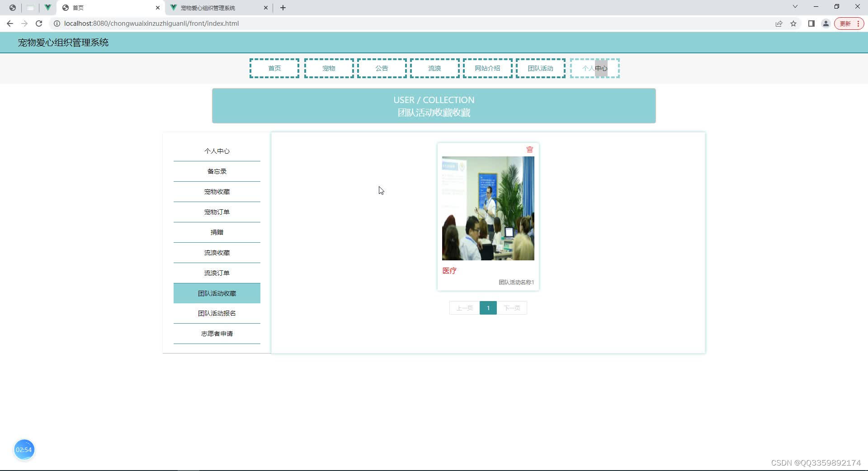Screen dimensions: 868x471
Task: Share this page via share icon
Action: coord(779,24)
